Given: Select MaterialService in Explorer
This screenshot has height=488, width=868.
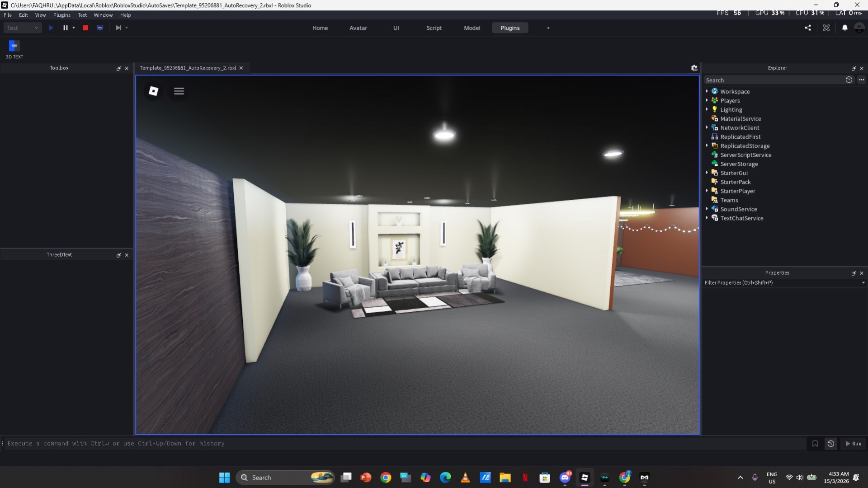Looking at the screenshot, I should pos(741,118).
